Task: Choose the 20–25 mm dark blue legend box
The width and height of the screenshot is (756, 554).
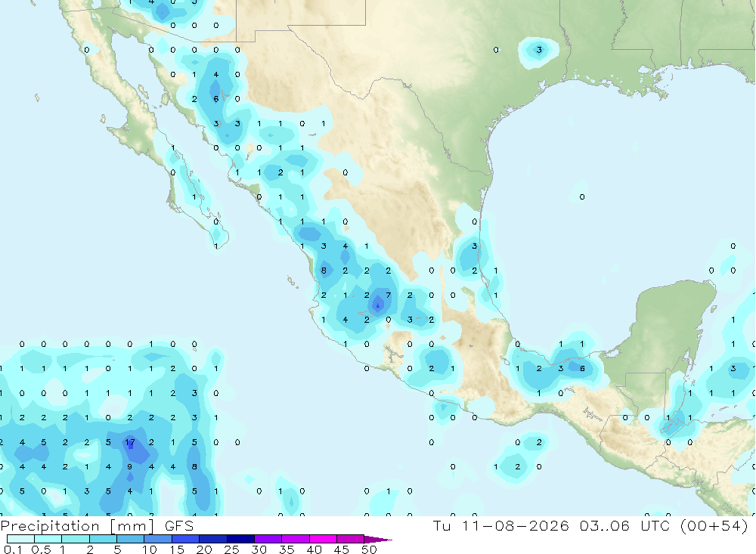Action: 212,539
